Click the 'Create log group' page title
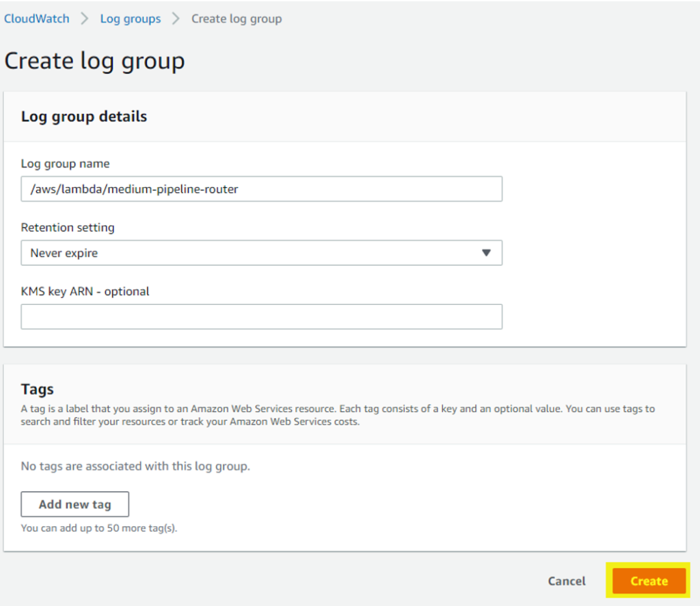This screenshot has width=700, height=606. [94, 61]
